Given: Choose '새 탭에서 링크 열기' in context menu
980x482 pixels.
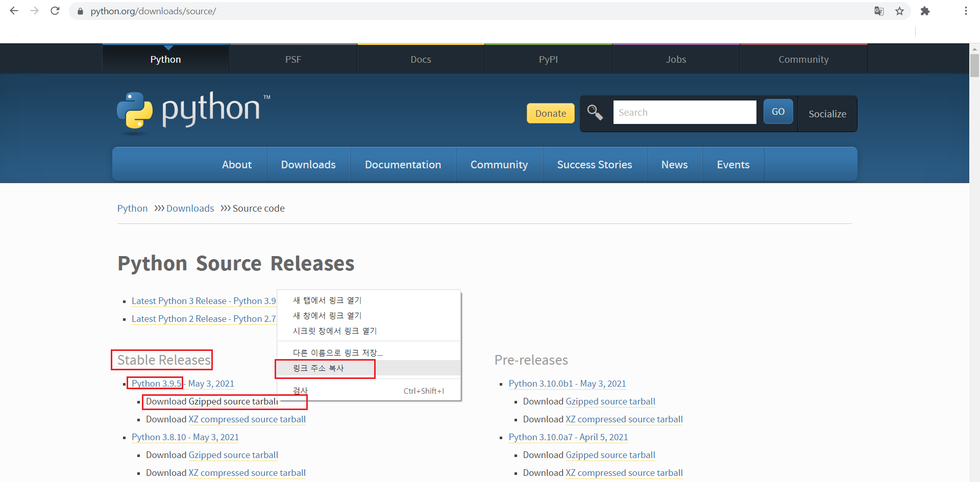Looking at the screenshot, I should pos(369,300).
